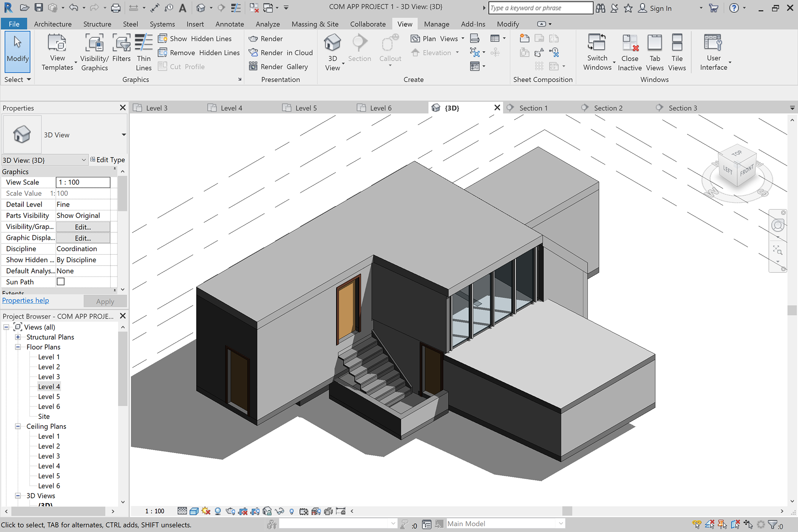This screenshot has height=532, width=798.
Task: Click Temporary View Properties icon
Action: 304,511
